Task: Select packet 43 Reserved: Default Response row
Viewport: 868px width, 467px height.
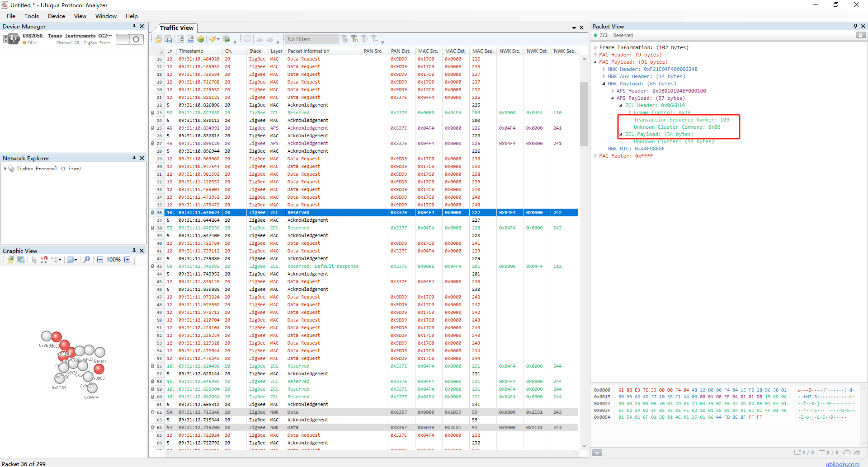Action: point(363,266)
